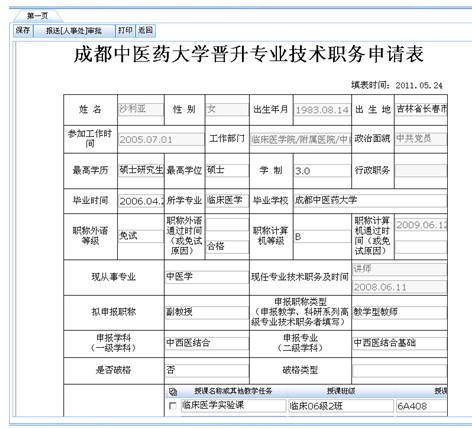Click the 打印 button
This screenshot has height=429, width=472.
125,30
